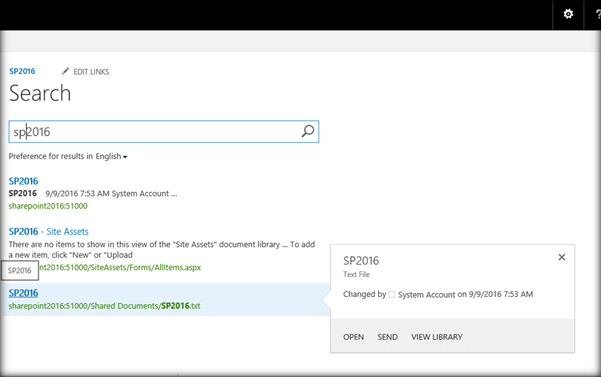601x377 pixels.
Task: Click SEND in the preview callout
Action: click(x=388, y=337)
